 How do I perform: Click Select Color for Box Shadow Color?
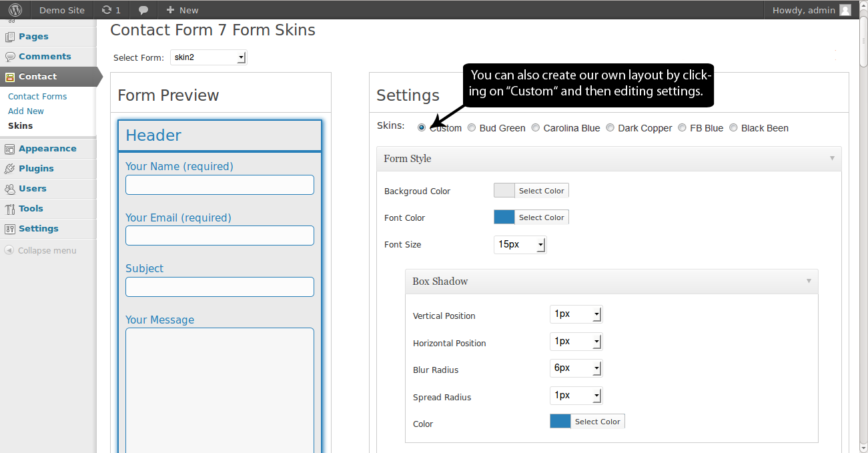[598, 422]
